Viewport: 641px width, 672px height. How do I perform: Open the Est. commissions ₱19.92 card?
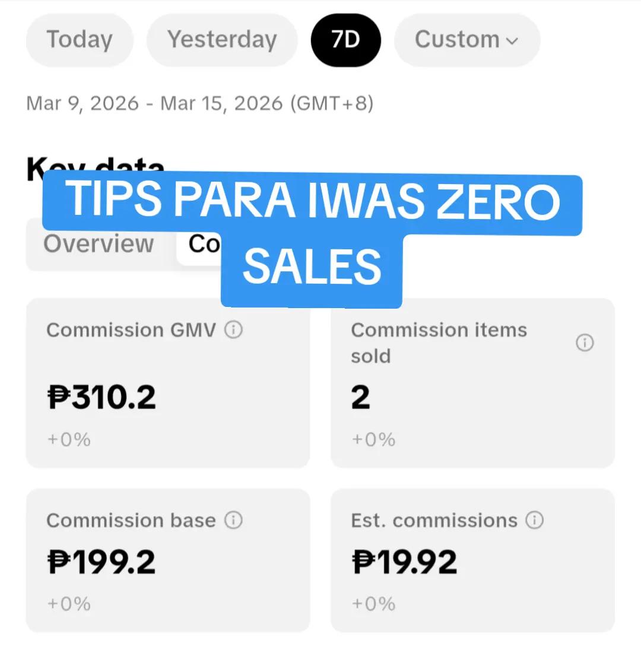[x=472, y=560]
